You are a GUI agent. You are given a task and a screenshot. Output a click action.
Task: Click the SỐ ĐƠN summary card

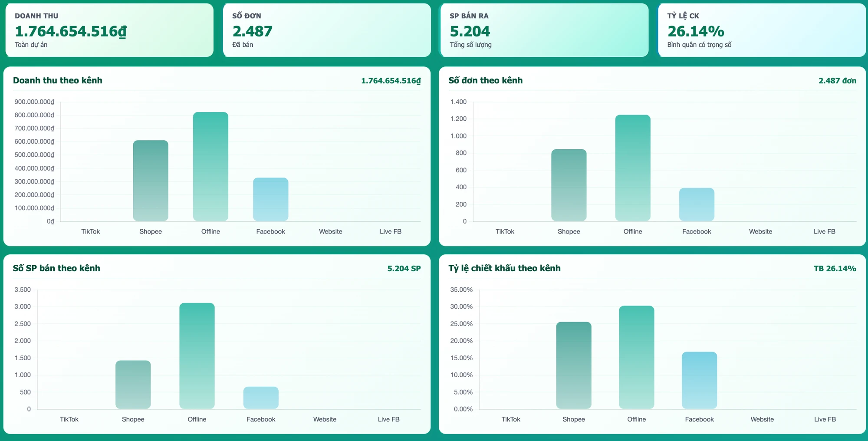pos(327,30)
